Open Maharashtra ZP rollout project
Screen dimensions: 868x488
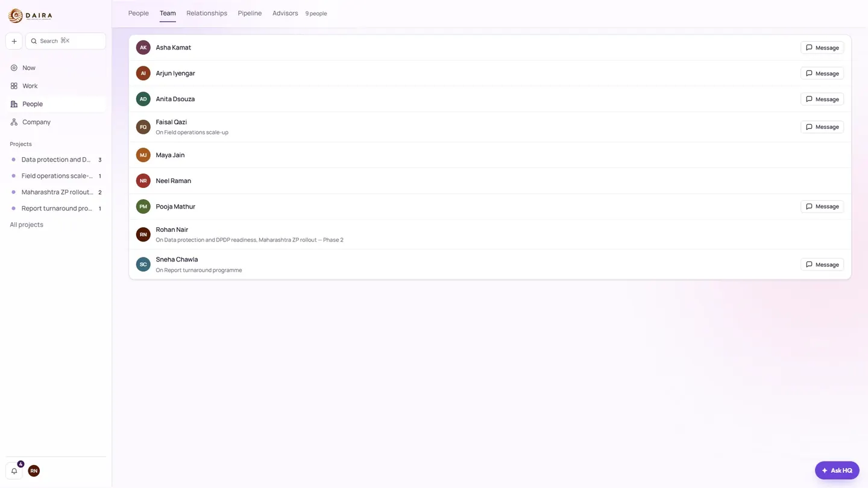click(x=55, y=192)
